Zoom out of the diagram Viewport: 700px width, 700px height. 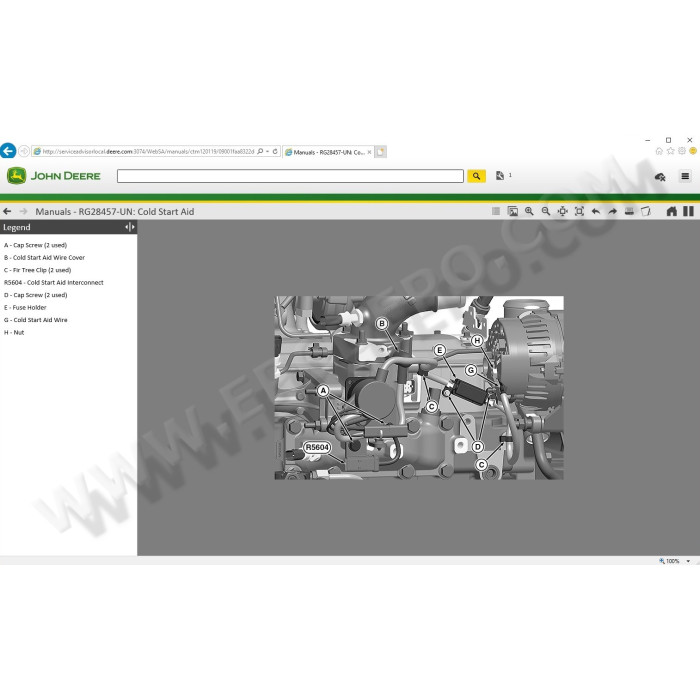pos(546,211)
